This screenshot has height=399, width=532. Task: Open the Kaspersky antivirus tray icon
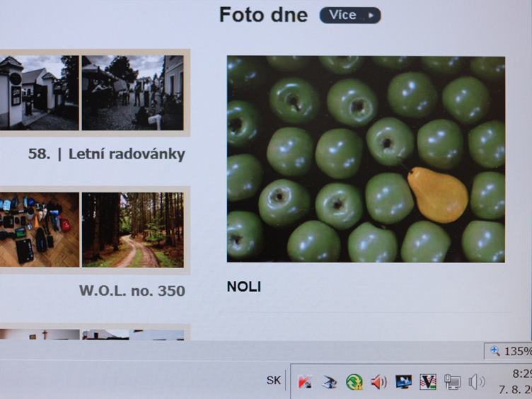pyautogui.click(x=305, y=382)
